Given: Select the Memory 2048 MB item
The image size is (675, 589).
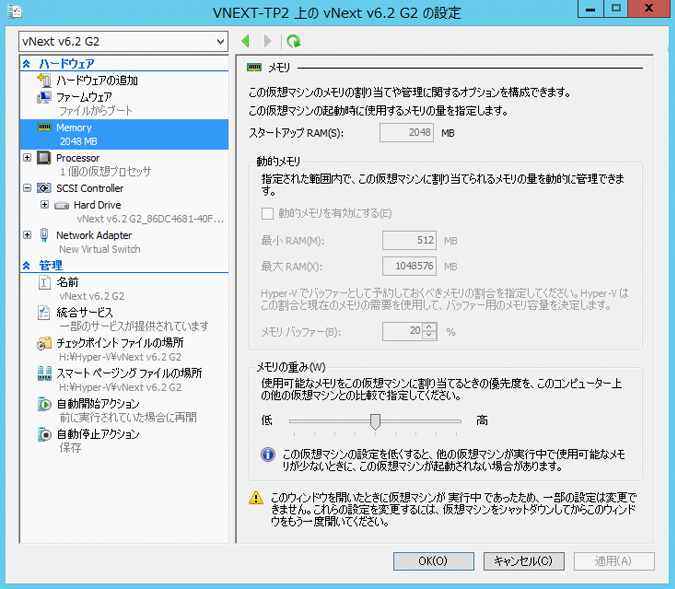Looking at the screenshot, I should 124,134.
